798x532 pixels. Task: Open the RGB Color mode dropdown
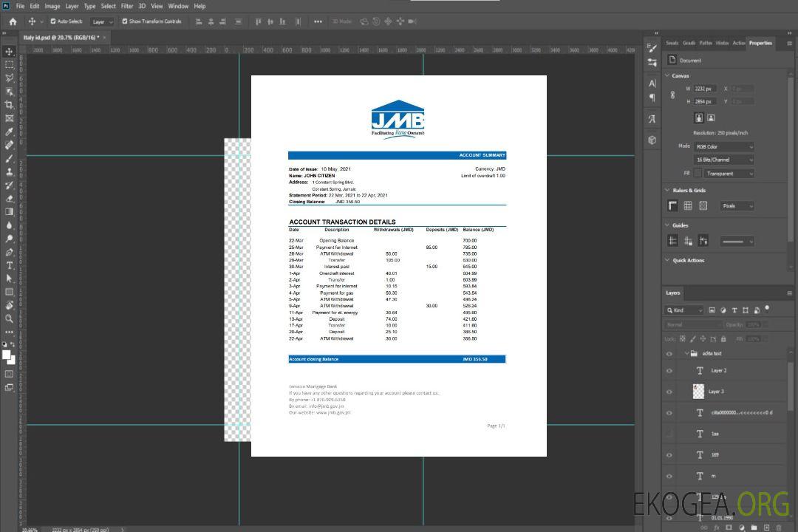point(723,146)
